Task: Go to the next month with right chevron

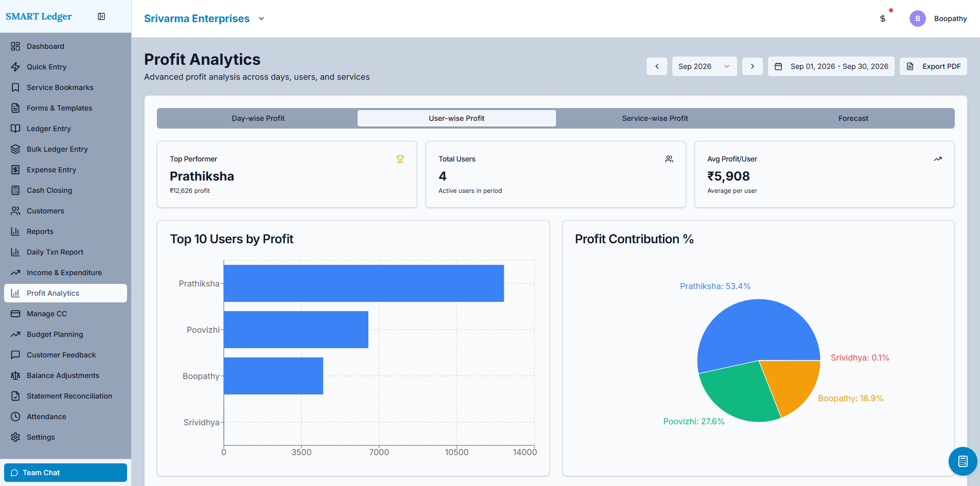Action: point(753,66)
